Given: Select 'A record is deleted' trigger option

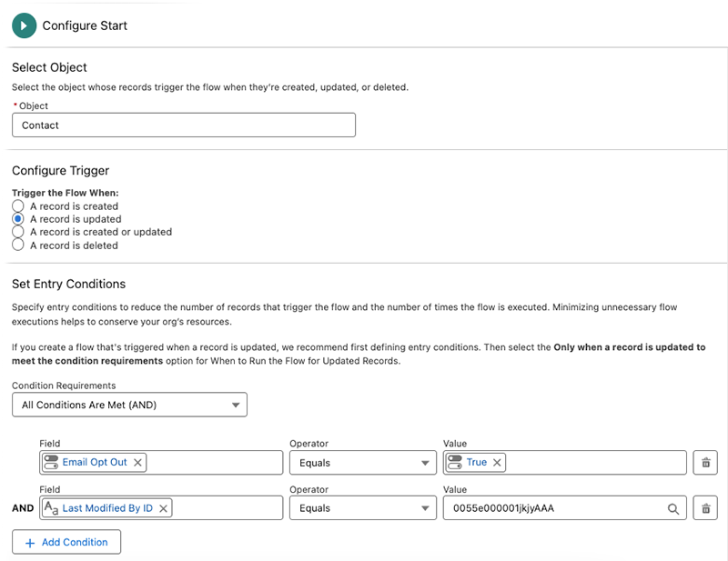Looking at the screenshot, I should point(18,245).
